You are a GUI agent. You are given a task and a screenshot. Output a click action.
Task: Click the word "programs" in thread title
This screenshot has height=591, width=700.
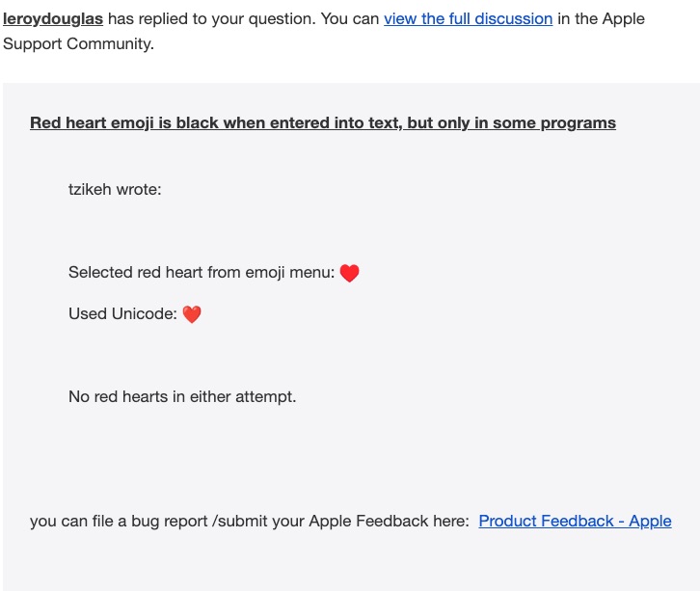click(x=579, y=123)
